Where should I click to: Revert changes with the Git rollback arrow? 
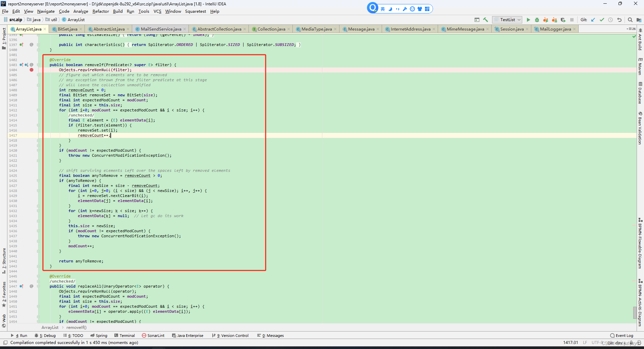coord(619,20)
